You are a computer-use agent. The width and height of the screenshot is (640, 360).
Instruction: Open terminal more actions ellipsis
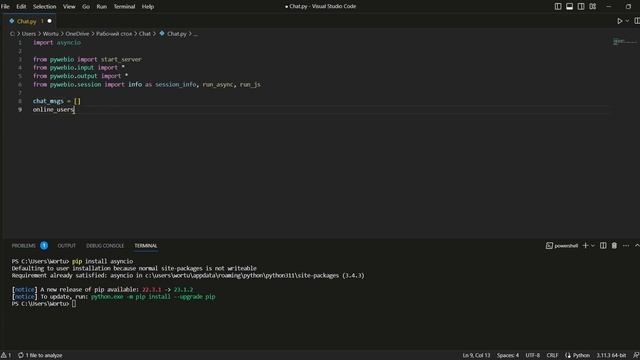click(626, 246)
